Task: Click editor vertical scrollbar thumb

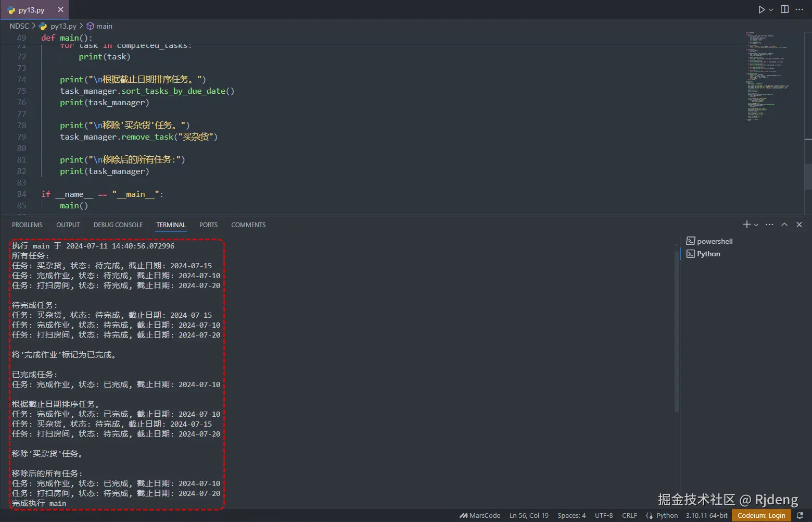Action: point(808,176)
